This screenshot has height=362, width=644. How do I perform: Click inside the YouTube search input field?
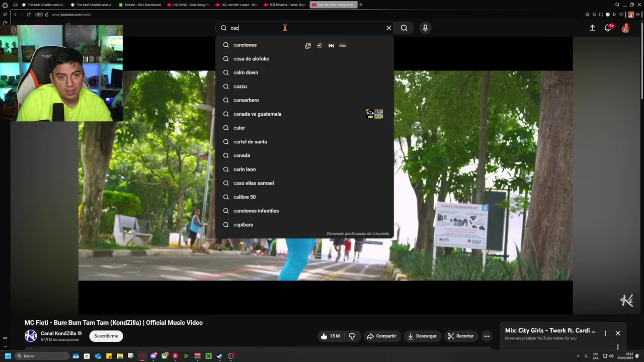pyautogui.click(x=304, y=28)
